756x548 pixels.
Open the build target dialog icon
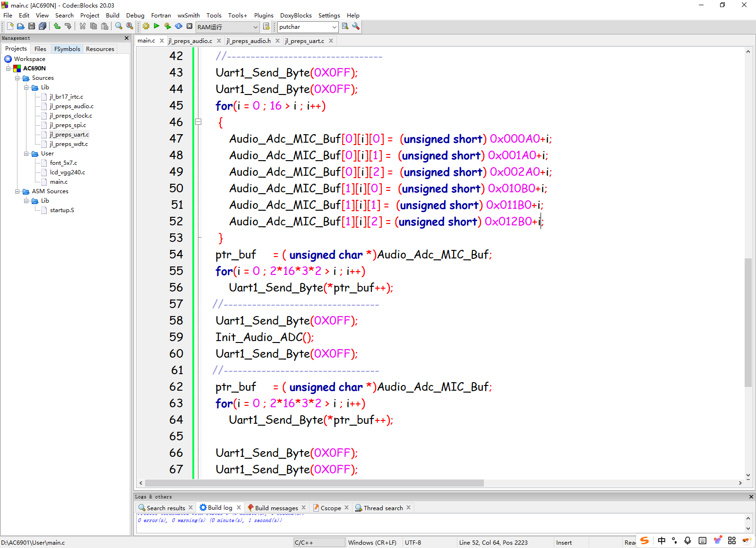click(x=266, y=26)
